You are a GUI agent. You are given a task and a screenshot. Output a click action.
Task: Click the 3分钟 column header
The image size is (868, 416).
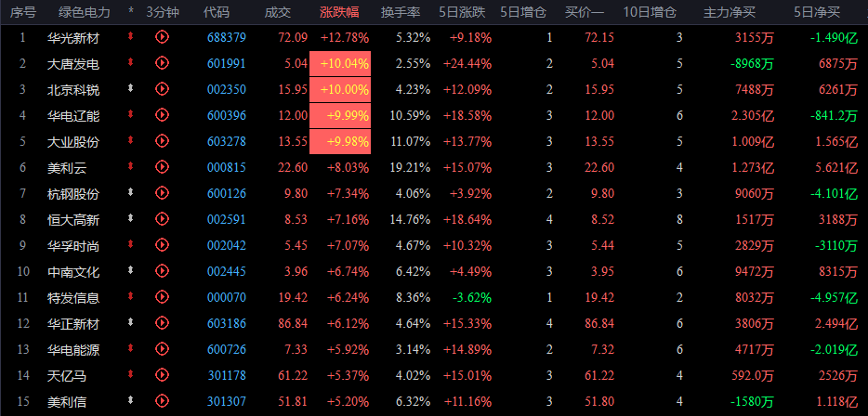(163, 12)
